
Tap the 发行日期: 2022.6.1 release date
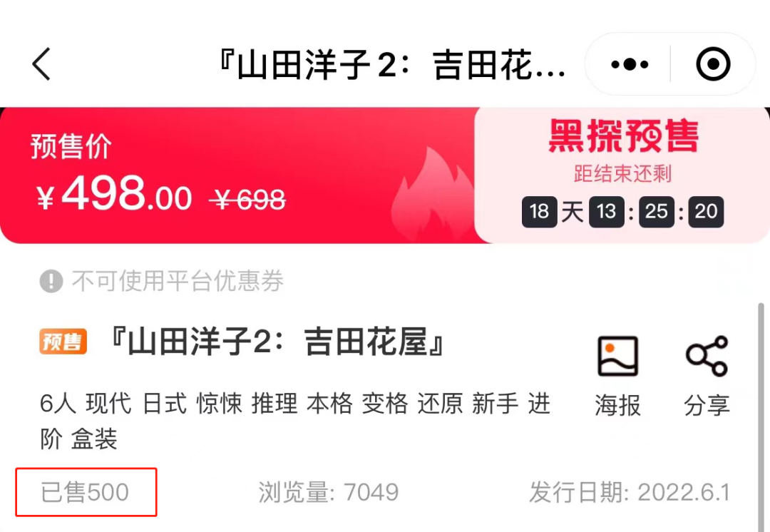pos(630,492)
